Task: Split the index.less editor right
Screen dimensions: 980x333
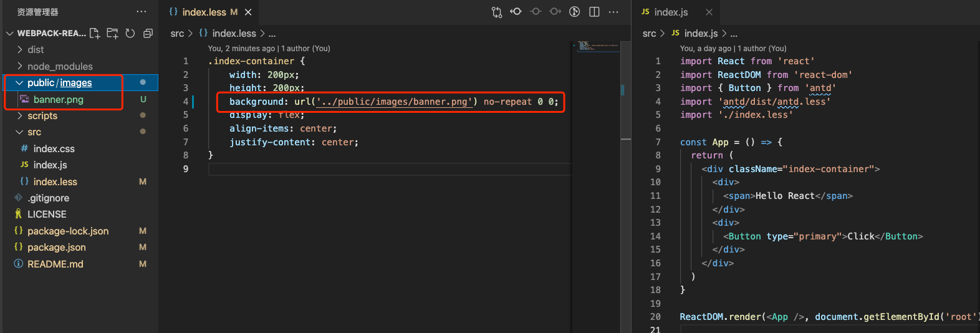Action: [594, 12]
